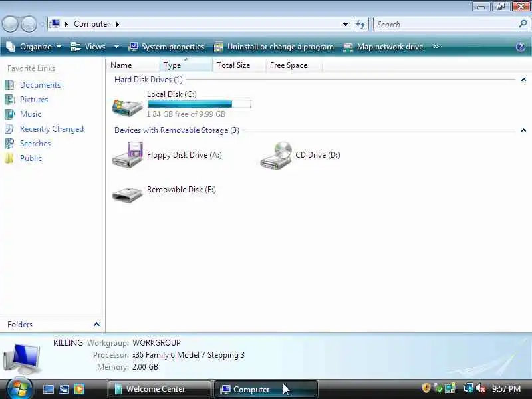Go forward with the Forward arrow button
This screenshot has width=532, height=399.
(29, 25)
